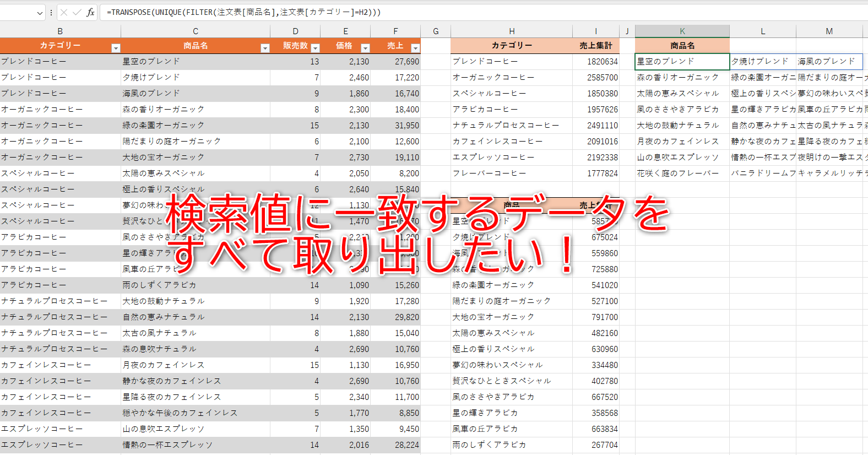Select 穏やかな午後のカフェインレス cell

point(196,413)
